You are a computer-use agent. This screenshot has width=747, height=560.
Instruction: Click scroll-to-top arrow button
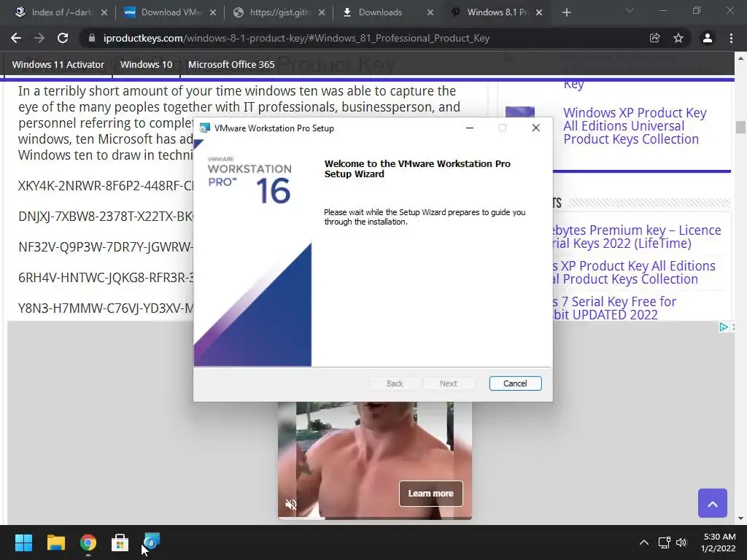coord(712,503)
